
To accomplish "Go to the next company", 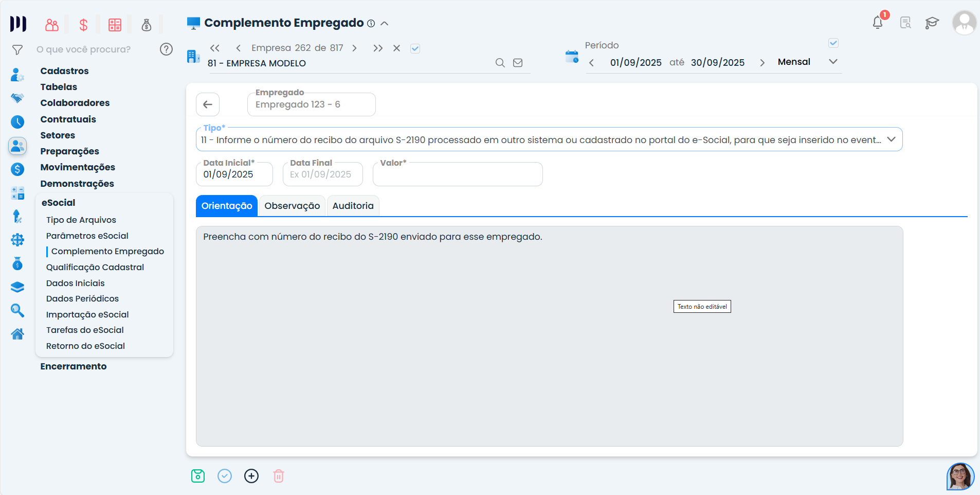I will click(354, 48).
